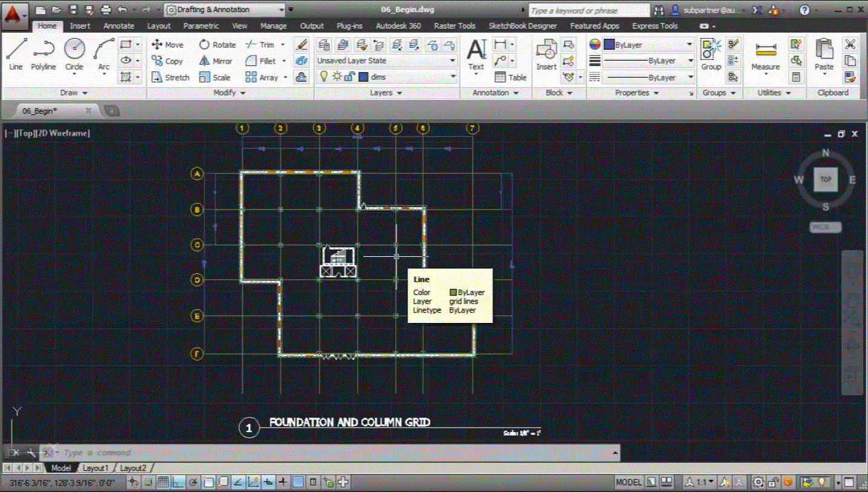Toggle Snap mode in status bar
Screen dimensions: 868x492
(x=148, y=482)
